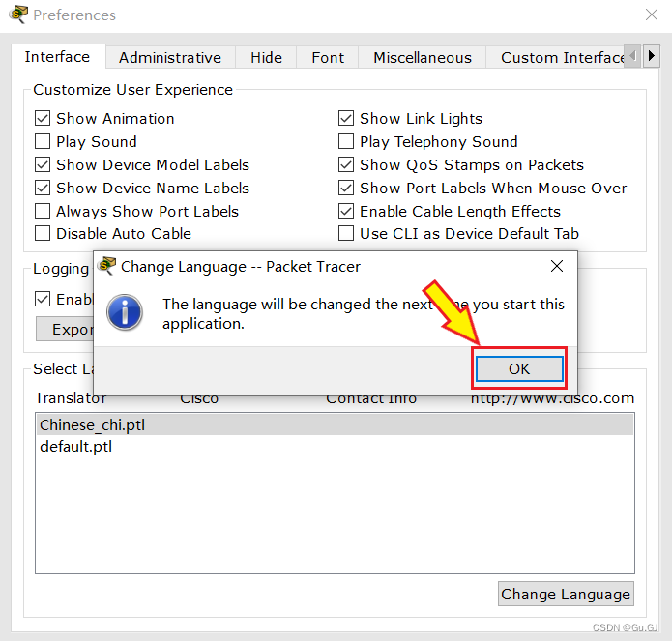Viewport: 672px width, 641px height.
Task: Toggle Enable Cable Length Effects
Action: [x=346, y=211]
